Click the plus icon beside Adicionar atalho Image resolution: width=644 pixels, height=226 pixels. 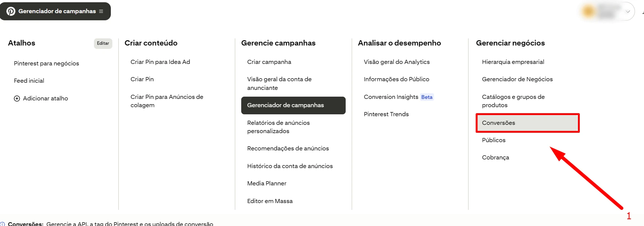click(x=17, y=99)
